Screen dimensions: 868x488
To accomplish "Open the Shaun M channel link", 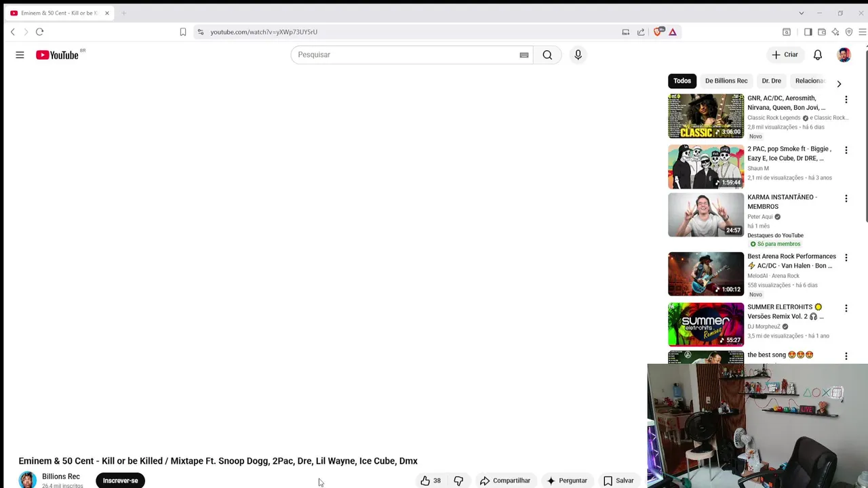I will (758, 169).
